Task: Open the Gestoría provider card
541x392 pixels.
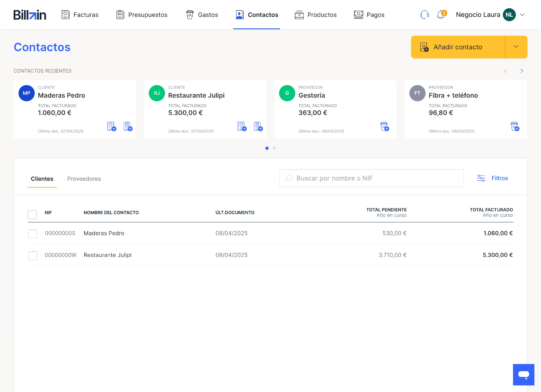Action: click(x=335, y=109)
